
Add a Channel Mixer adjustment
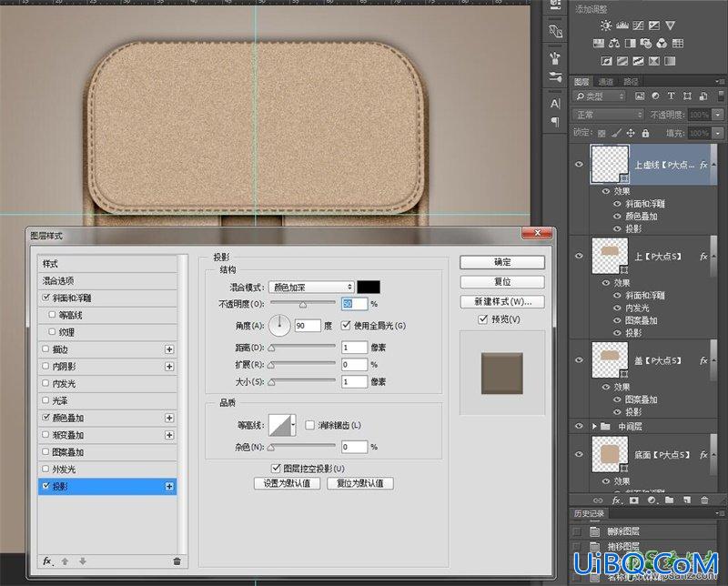pos(662,44)
